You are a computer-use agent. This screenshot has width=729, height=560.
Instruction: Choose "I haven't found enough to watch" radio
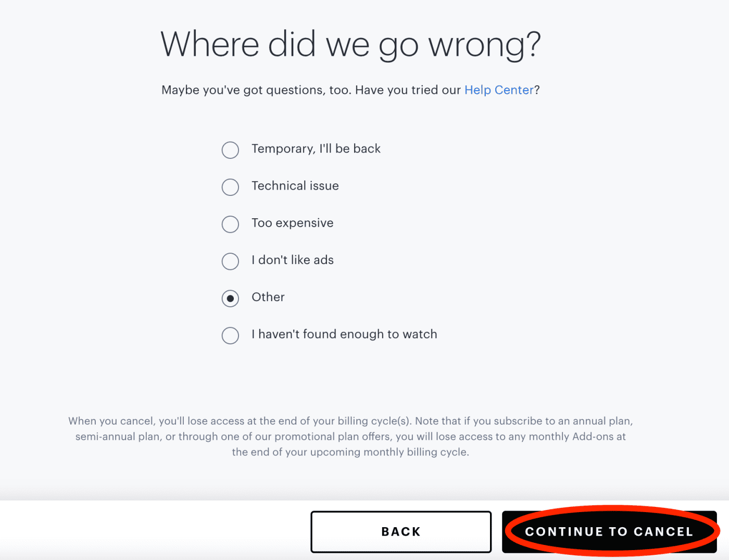click(x=230, y=335)
